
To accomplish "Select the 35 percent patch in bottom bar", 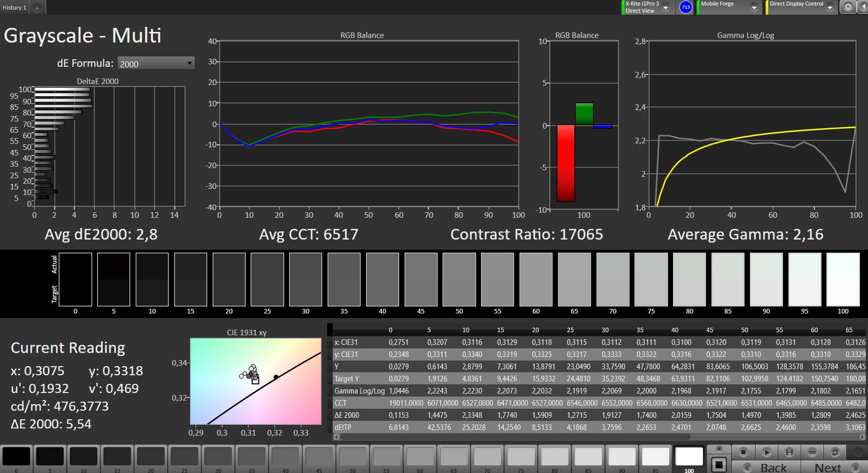I will 252,458.
